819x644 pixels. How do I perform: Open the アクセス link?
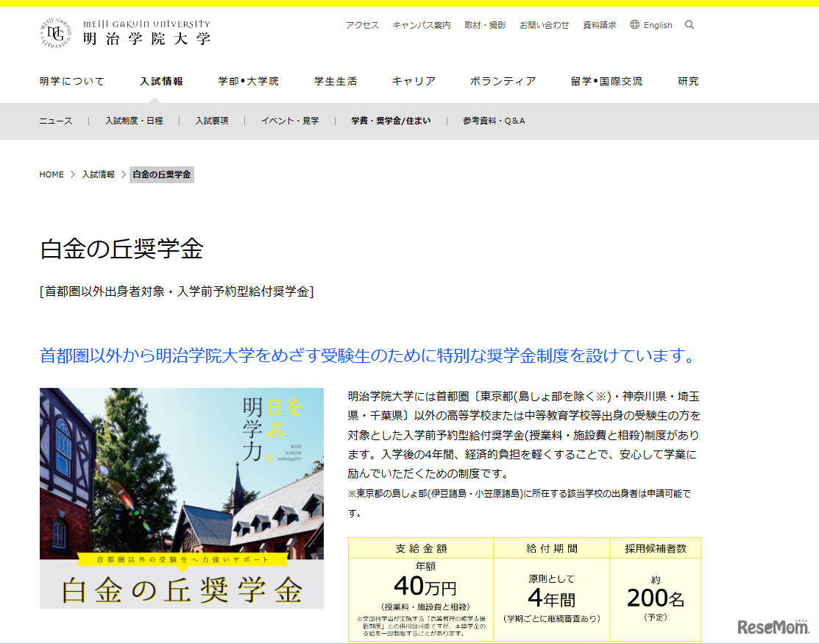(x=362, y=25)
